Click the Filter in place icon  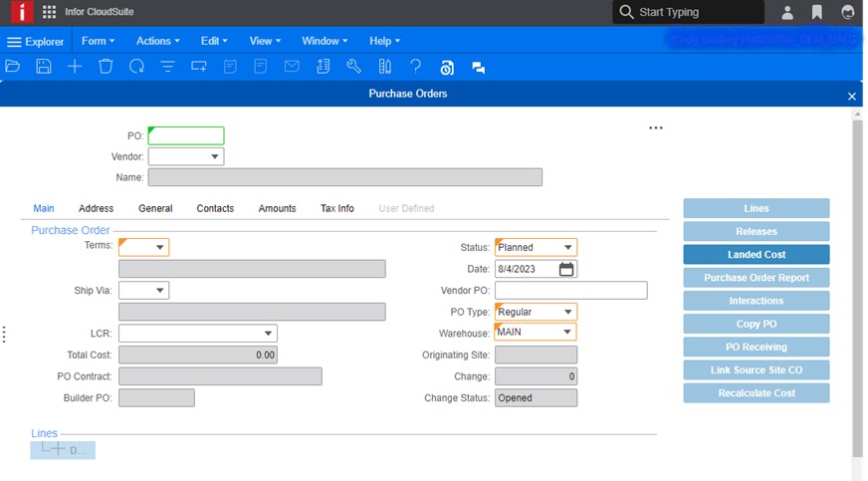[x=168, y=67]
